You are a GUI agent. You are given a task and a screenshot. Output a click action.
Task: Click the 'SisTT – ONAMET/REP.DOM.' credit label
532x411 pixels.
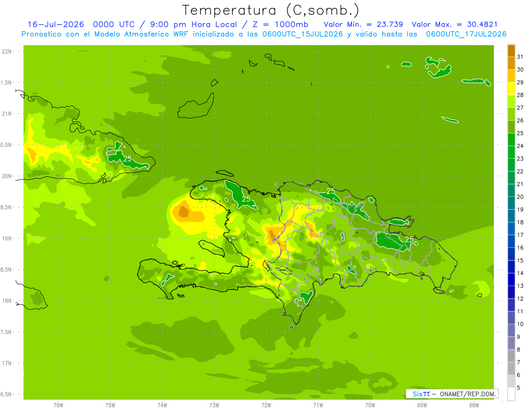pos(452,394)
